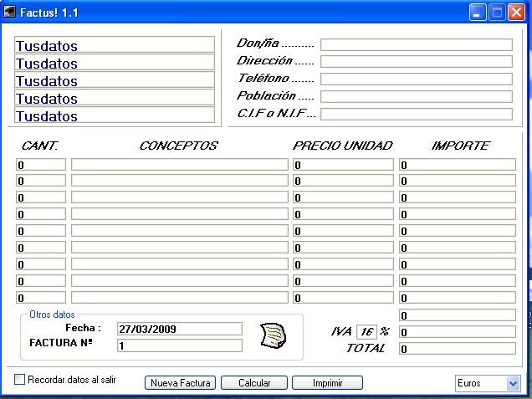This screenshot has height=399, width=532.
Task: Click the invoice document icon
Action: coord(274,335)
